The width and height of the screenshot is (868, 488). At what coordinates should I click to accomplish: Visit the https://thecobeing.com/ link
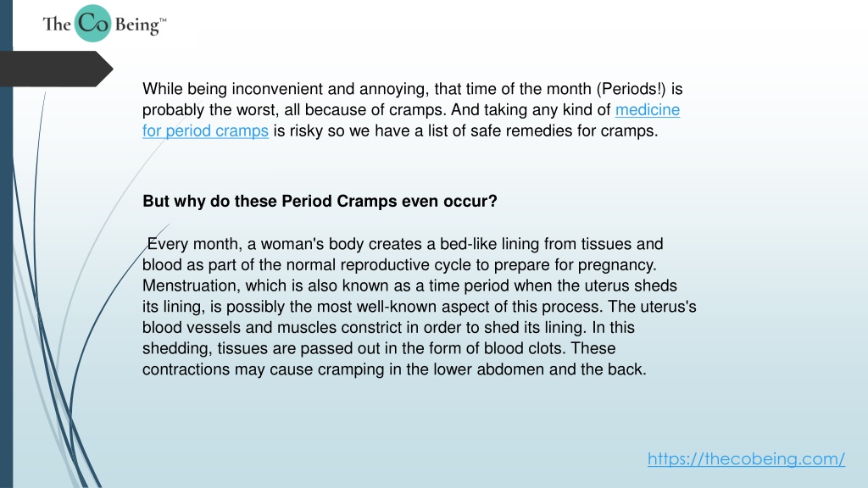tap(746, 458)
